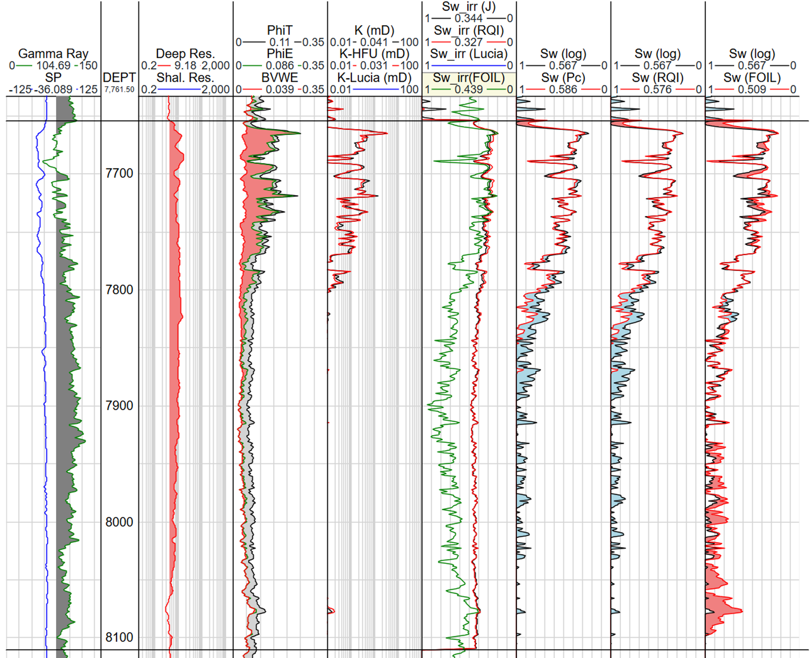Viewport: 812px width, 658px height.
Task: Click the SP curve header label
Action: pos(53,78)
